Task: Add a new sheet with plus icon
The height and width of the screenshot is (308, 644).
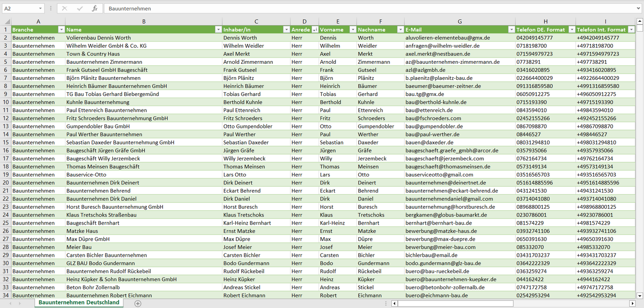Action: (x=138, y=304)
